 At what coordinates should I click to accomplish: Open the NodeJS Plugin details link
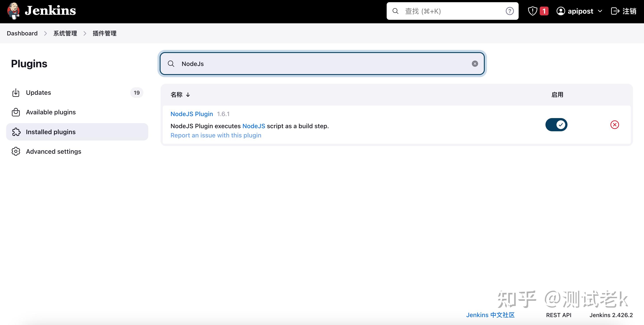[192, 114]
